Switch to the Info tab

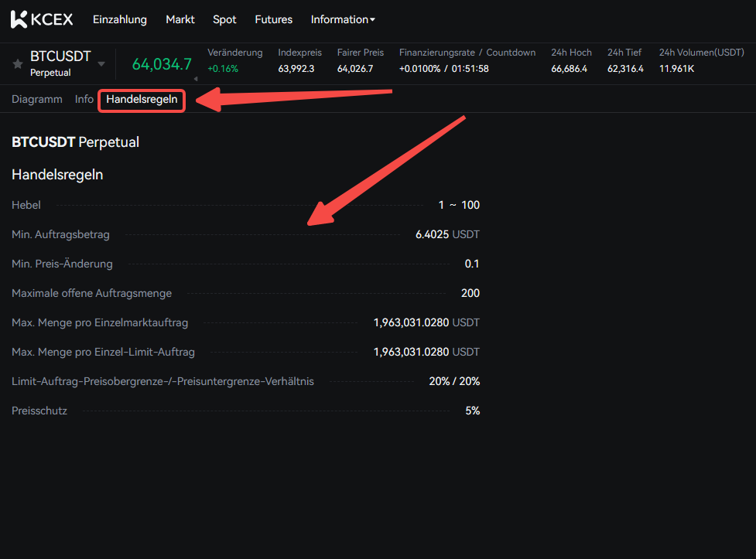click(x=84, y=100)
